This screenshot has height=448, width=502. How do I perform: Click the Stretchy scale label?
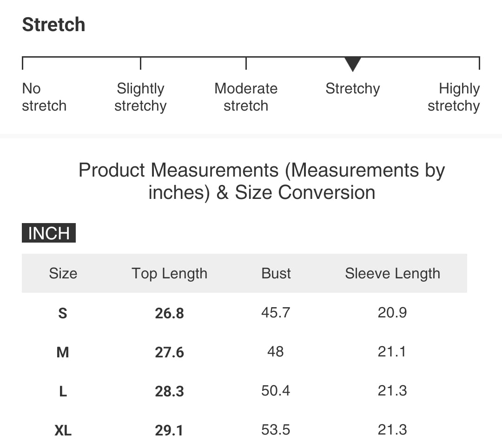point(352,89)
